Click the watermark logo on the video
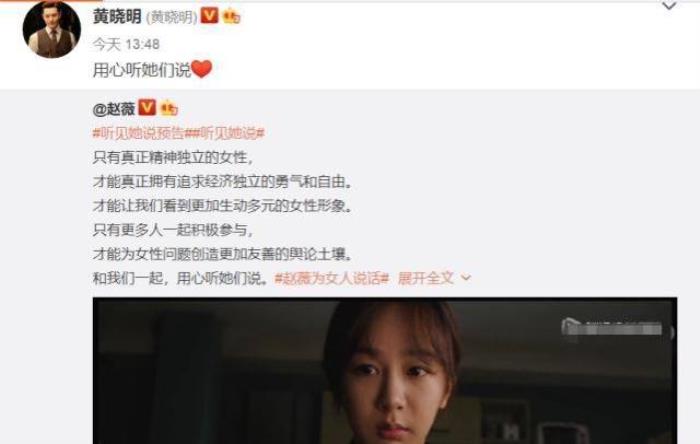Screen dimensions: 700x444 612,328
